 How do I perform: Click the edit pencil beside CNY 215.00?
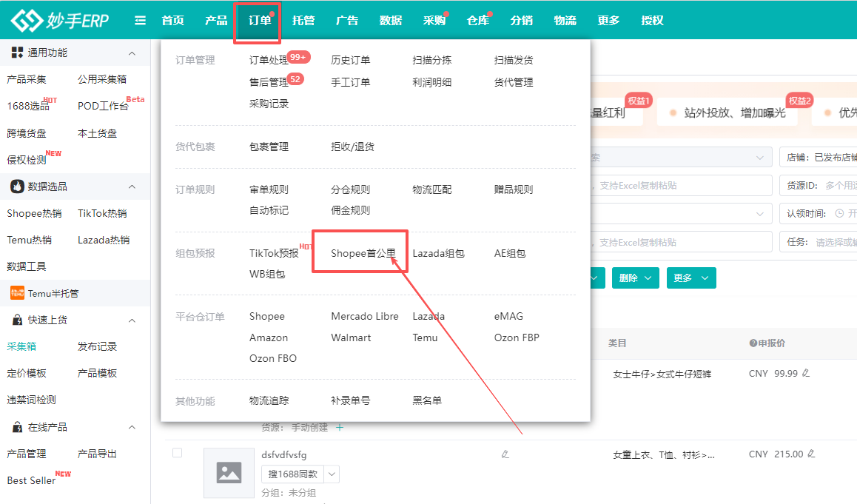812,454
